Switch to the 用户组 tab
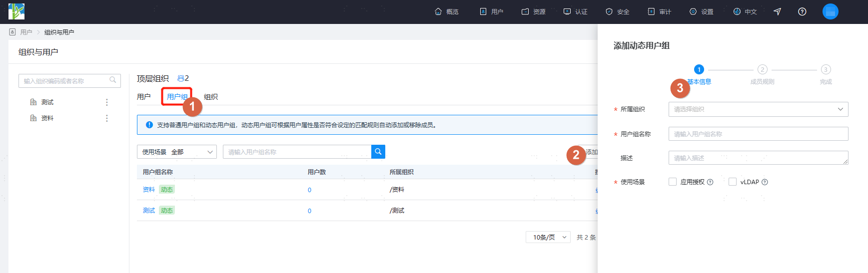This screenshot has height=273, width=868. pyautogui.click(x=177, y=97)
